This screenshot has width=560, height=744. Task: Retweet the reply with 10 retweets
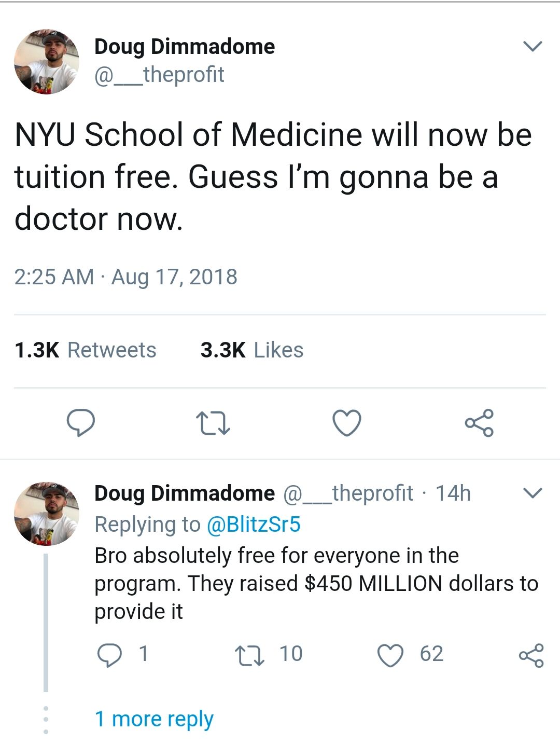pos(250,654)
